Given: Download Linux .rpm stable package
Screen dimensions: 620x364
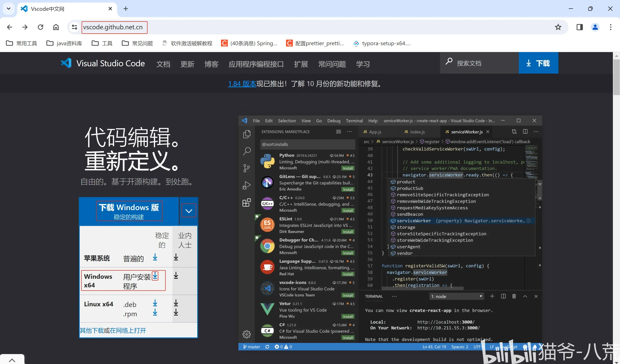Looking at the screenshot, I should pos(155,312).
